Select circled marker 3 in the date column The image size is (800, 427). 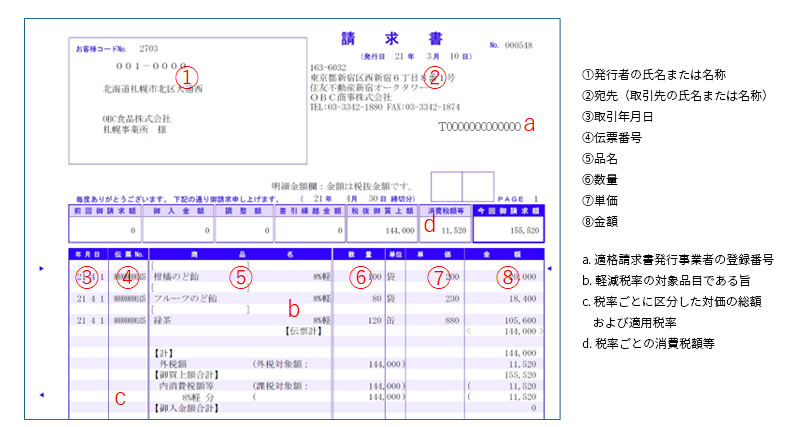pos(87,277)
